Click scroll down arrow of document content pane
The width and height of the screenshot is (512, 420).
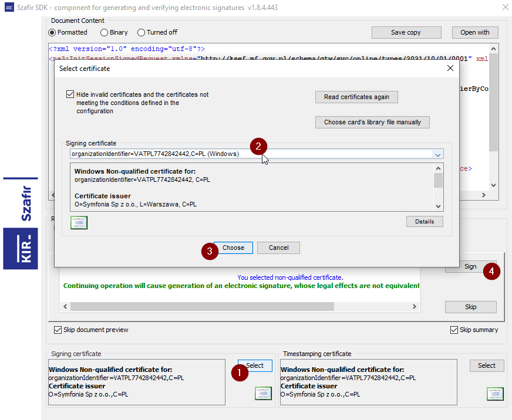click(x=493, y=185)
